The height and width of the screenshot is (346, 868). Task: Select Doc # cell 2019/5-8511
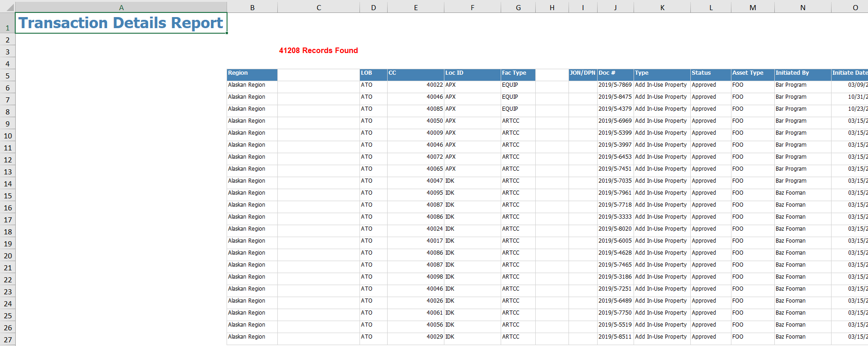(x=616, y=339)
